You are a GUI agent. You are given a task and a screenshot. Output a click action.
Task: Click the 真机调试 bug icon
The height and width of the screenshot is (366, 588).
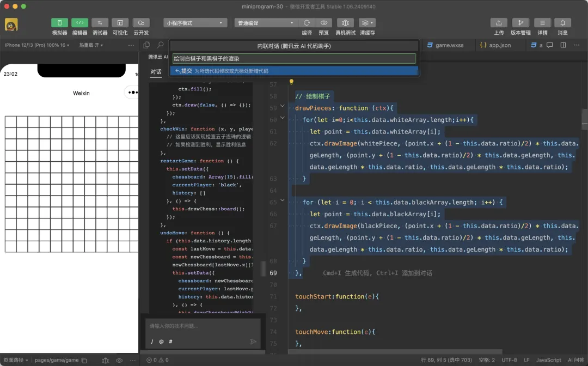tap(345, 23)
